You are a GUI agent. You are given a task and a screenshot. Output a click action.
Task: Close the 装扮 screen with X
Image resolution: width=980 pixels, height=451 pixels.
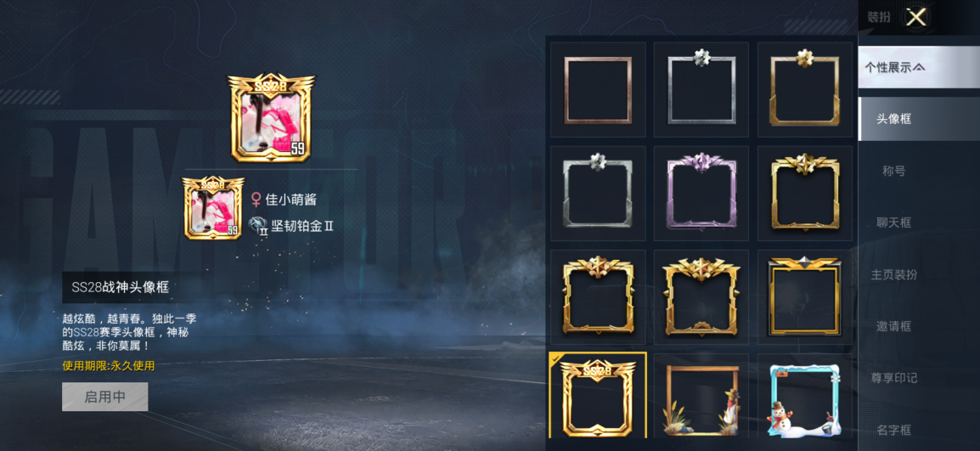pyautogui.click(x=916, y=17)
